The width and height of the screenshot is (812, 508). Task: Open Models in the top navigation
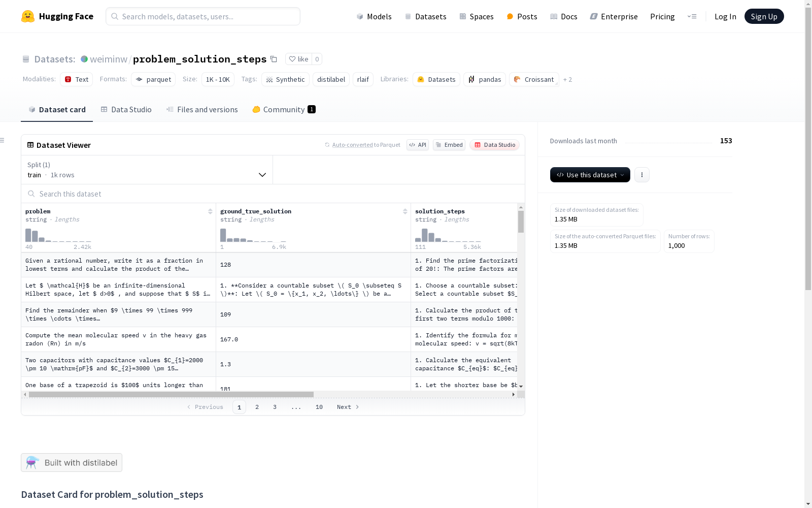tap(374, 16)
